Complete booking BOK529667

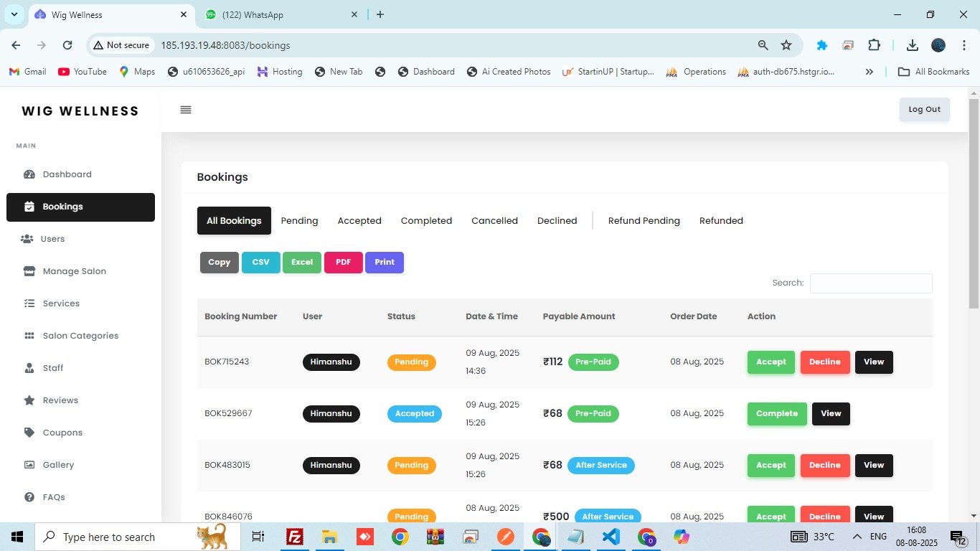(x=776, y=414)
